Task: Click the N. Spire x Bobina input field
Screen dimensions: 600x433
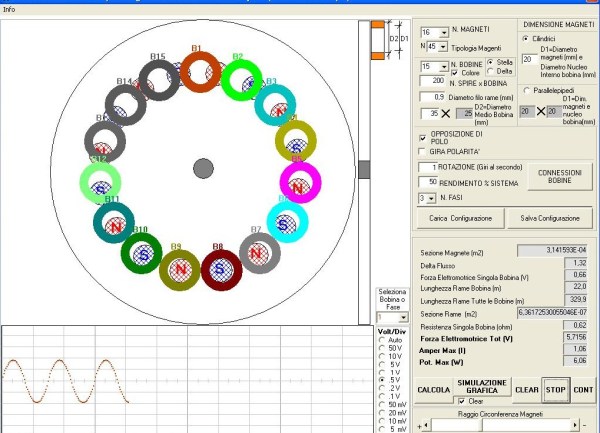Action: coord(433,80)
